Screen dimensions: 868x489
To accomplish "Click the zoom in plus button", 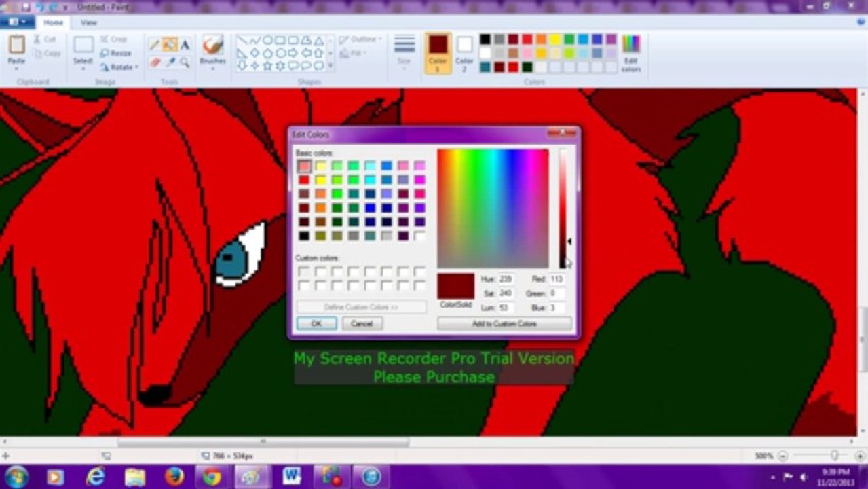I will pos(859,456).
